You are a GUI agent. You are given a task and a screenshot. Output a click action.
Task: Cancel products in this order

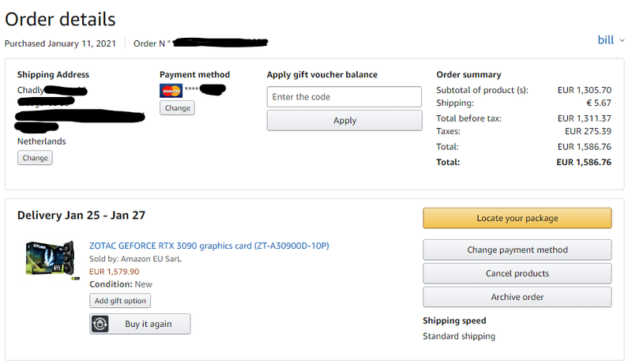(x=517, y=273)
